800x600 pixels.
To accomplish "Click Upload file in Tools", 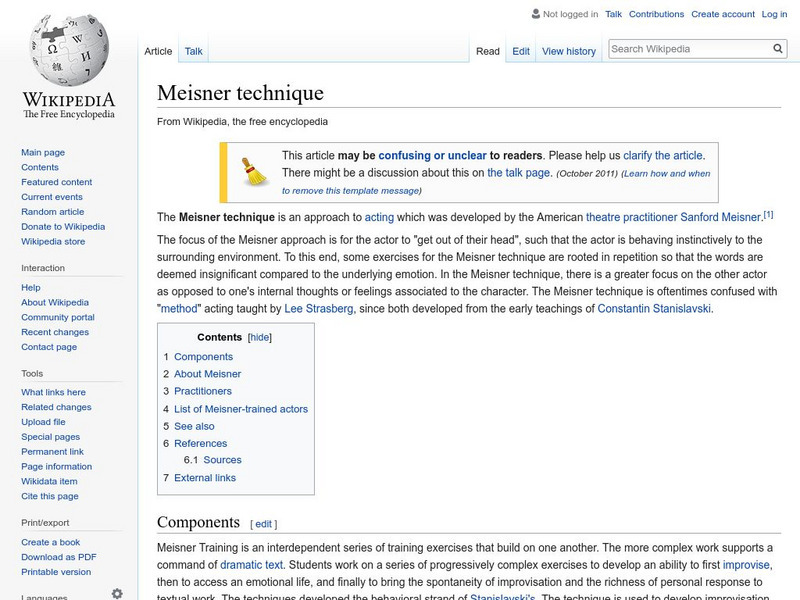I will click(x=43, y=421).
